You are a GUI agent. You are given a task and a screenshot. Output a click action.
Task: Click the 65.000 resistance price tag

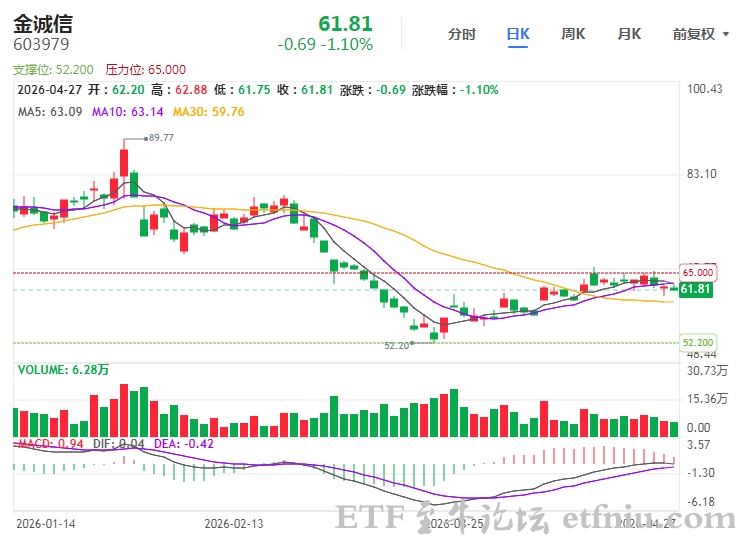pyautogui.click(x=698, y=272)
